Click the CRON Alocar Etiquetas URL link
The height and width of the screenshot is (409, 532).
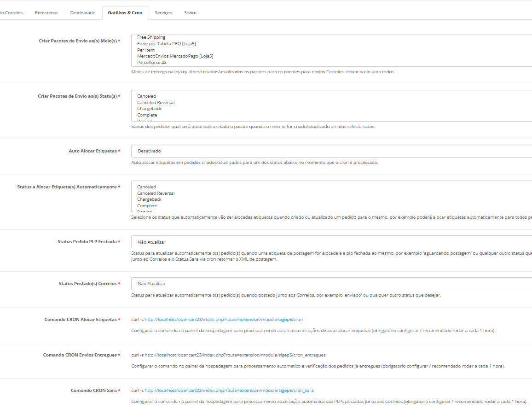pos(224,320)
